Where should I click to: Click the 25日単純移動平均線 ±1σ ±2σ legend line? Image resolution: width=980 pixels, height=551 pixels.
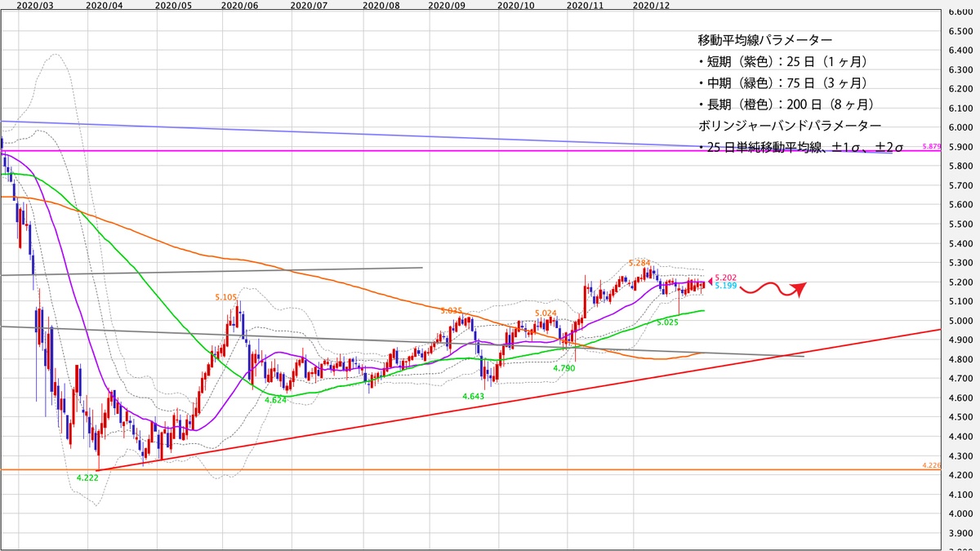pyautogui.click(x=800, y=147)
